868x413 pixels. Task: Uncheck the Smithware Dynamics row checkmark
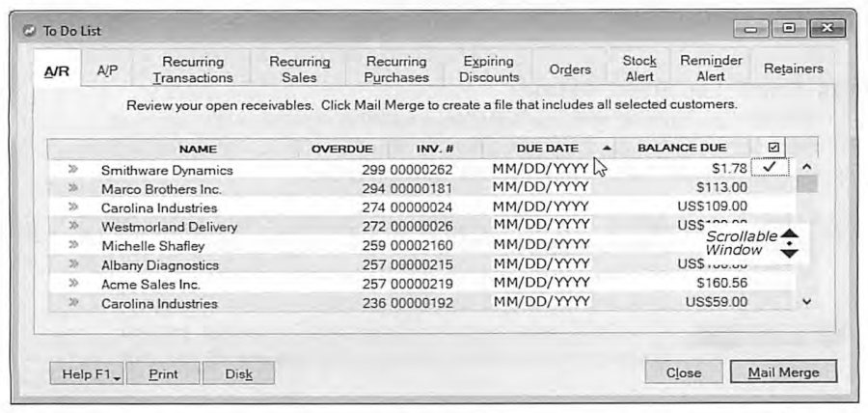770,167
